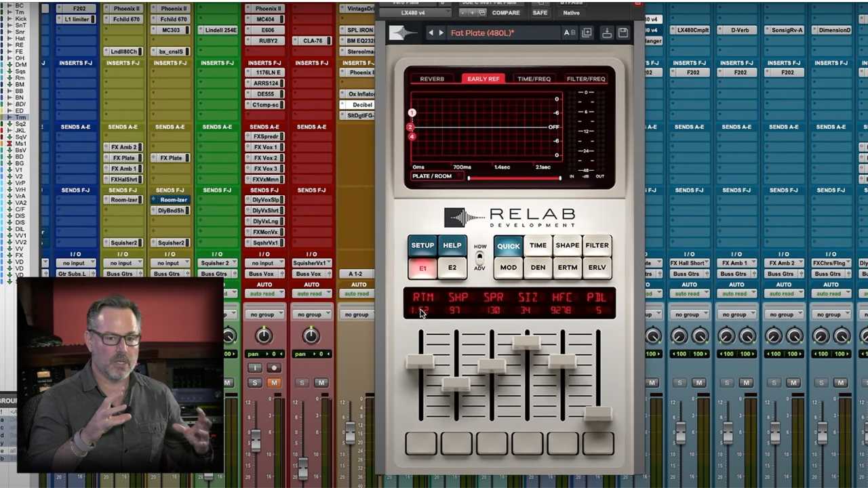The height and width of the screenshot is (488, 868).
Task: Click the next preset arrow
Action: pos(440,32)
